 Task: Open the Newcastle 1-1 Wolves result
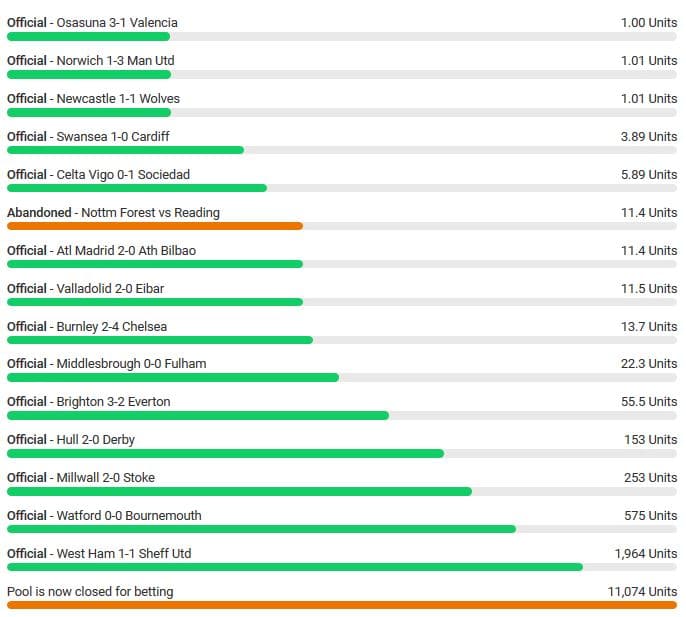pyautogui.click(x=93, y=98)
